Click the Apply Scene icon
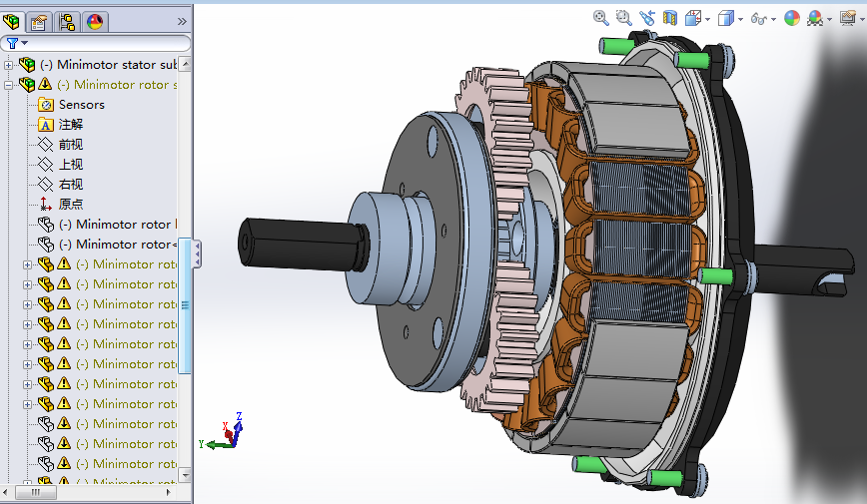 [815, 18]
